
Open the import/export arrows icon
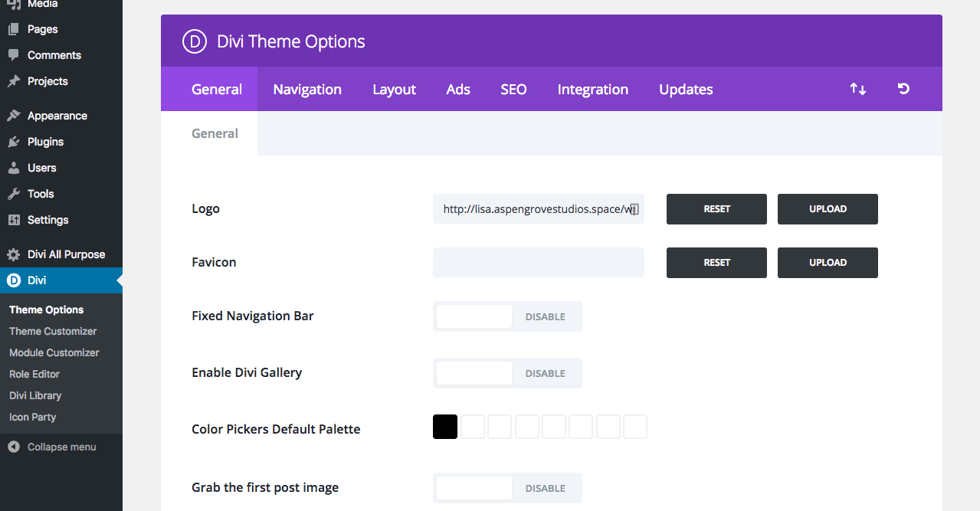[x=858, y=89]
